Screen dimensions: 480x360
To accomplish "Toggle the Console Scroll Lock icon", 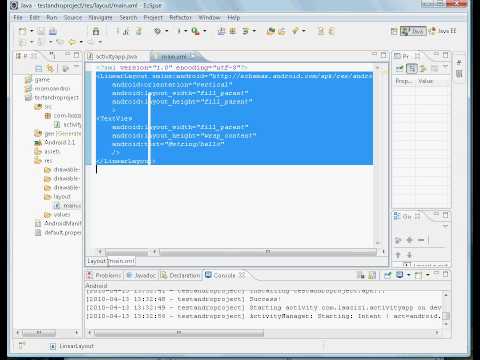I will click(x=372, y=275).
